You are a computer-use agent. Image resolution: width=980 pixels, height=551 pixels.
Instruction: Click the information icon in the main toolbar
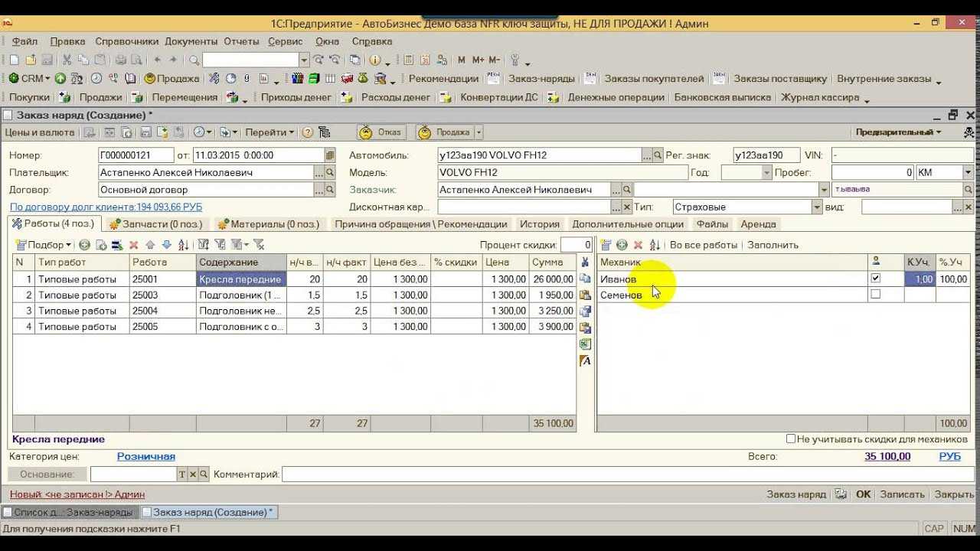click(x=375, y=60)
